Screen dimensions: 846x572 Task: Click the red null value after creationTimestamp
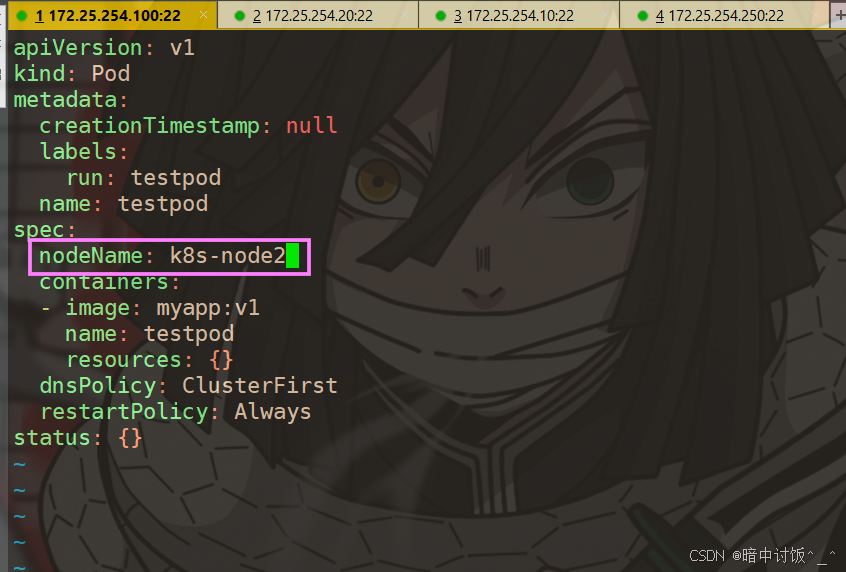pos(311,125)
